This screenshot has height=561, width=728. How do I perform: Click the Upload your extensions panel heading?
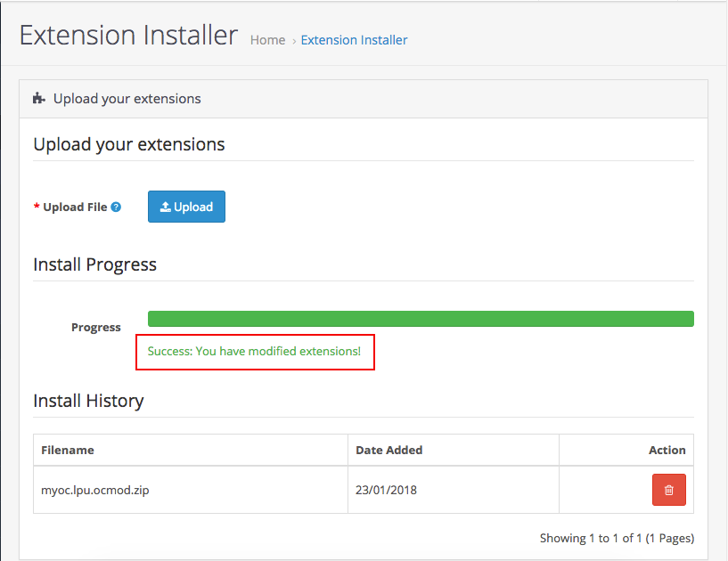tap(127, 98)
